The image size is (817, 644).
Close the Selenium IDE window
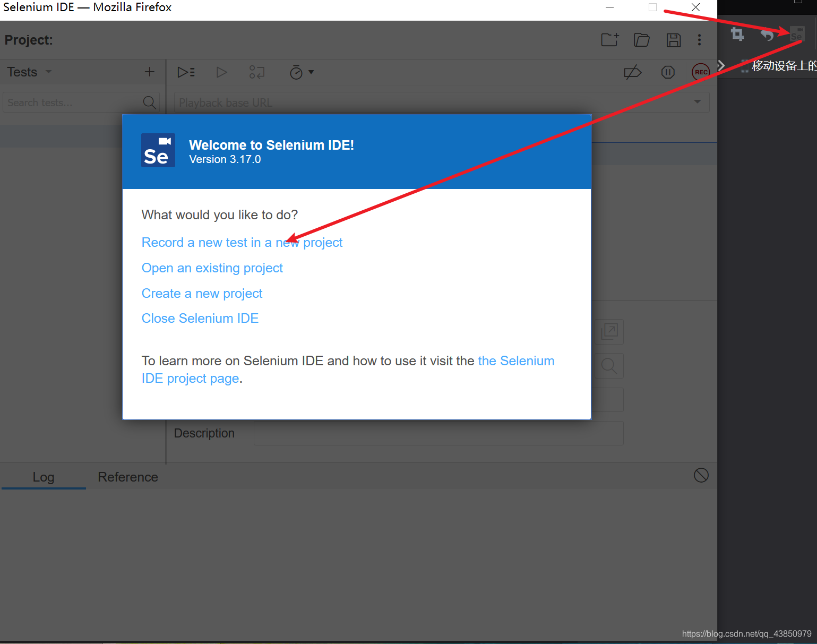(695, 7)
